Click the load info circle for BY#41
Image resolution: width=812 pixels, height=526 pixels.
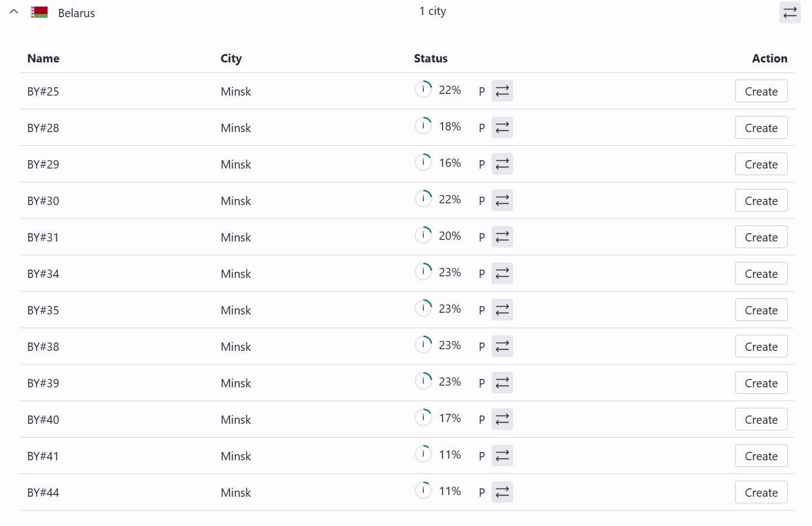click(423, 454)
